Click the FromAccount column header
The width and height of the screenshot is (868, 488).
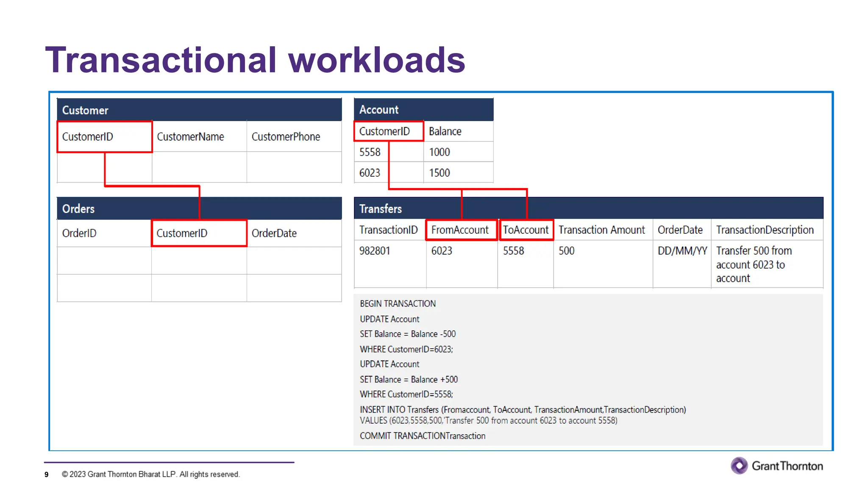(460, 230)
